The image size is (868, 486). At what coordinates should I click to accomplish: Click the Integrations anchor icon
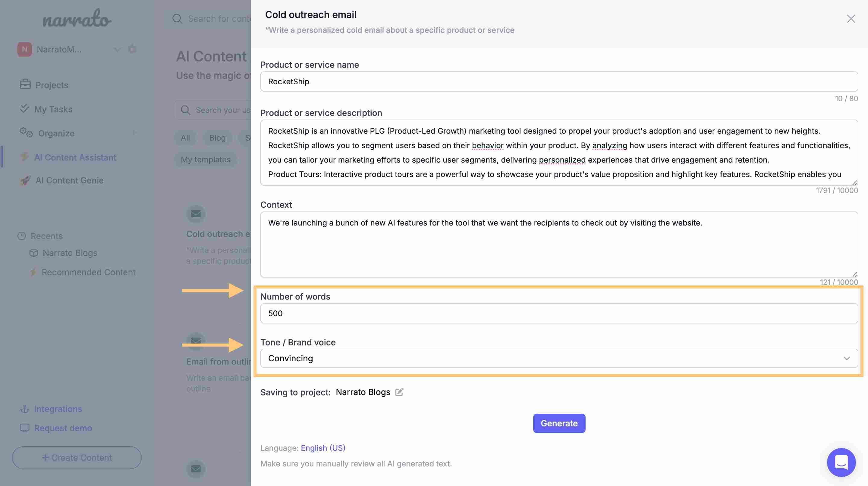(24, 409)
